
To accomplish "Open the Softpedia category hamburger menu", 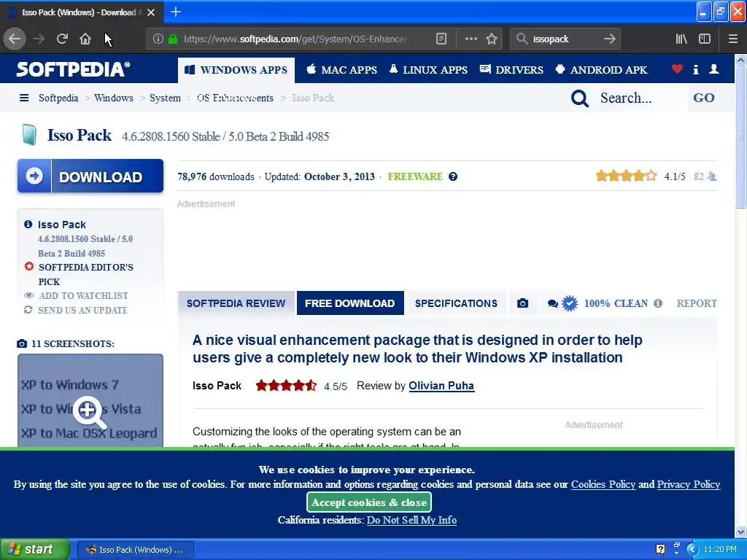I will (x=24, y=98).
